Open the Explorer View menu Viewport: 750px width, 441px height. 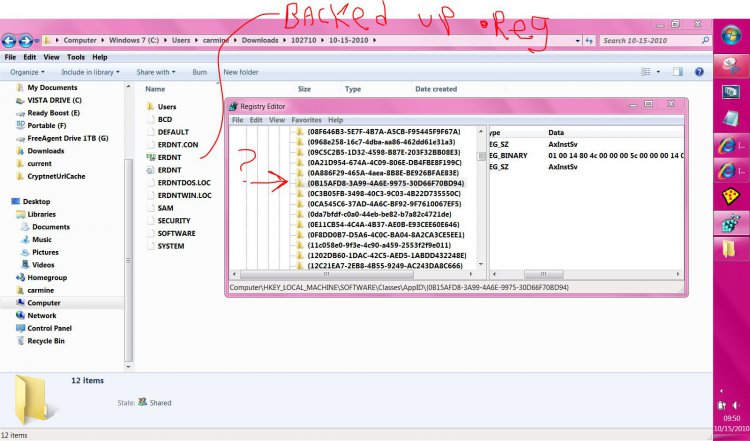point(51,57)
